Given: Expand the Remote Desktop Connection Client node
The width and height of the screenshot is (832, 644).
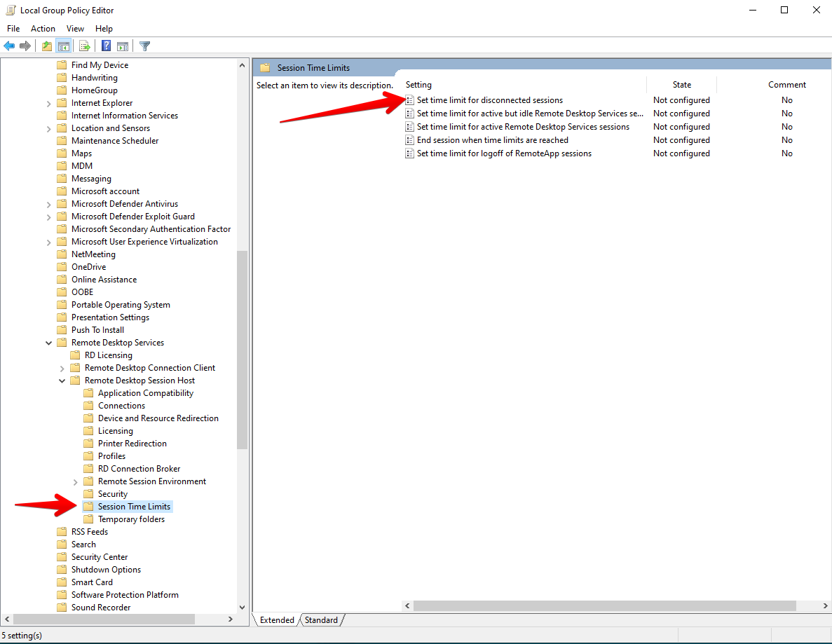Looking at the screenshot, I should [x=62, y=368].
